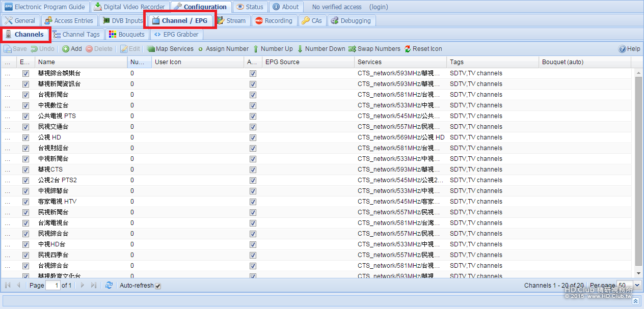Refresh the channel grid

109,286
